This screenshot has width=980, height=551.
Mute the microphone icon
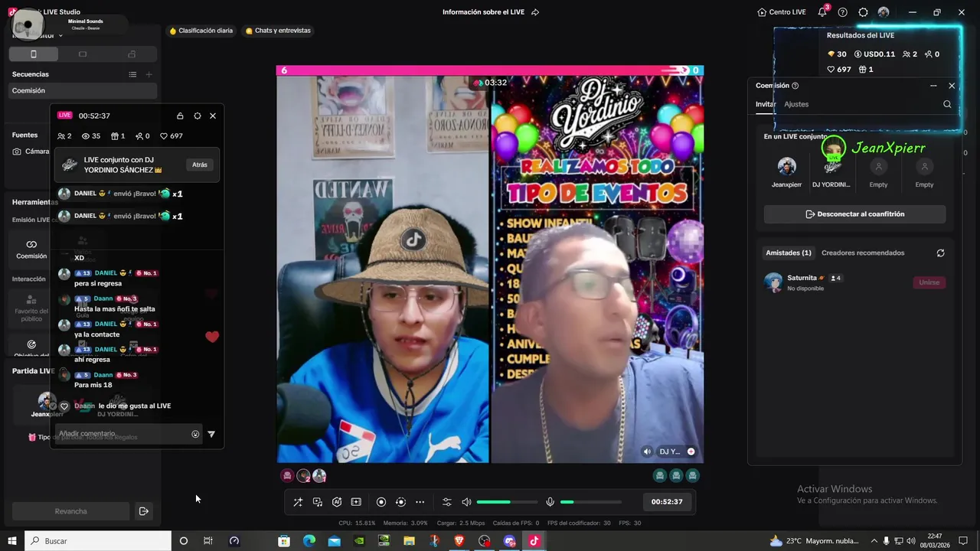click(x=550, y=502)
